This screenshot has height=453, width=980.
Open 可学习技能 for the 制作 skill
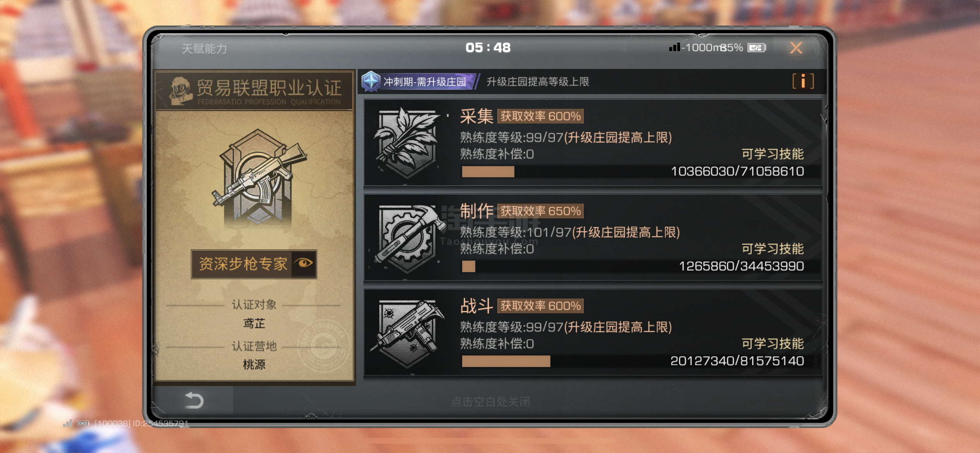(773, 249)
